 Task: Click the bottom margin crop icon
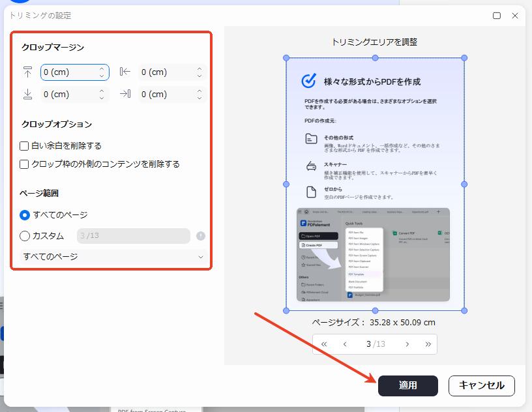tap(27, 95)
